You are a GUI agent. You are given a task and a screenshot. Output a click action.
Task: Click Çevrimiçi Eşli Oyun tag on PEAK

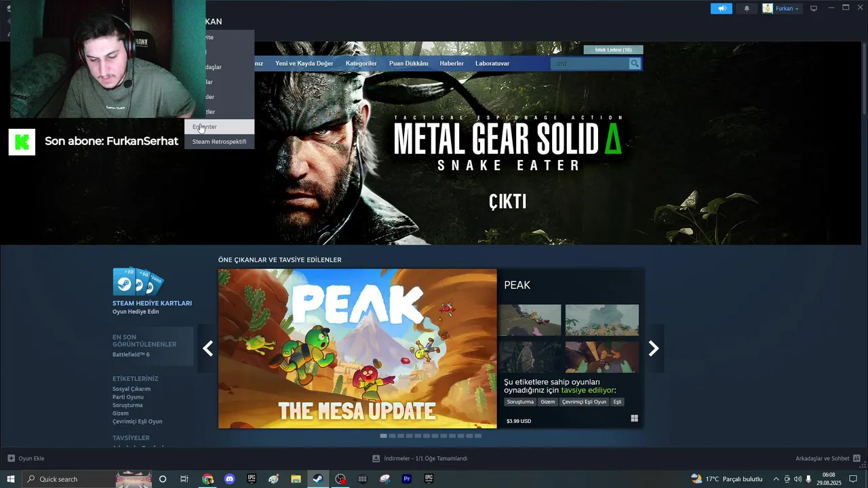click(x=584, y=402)
